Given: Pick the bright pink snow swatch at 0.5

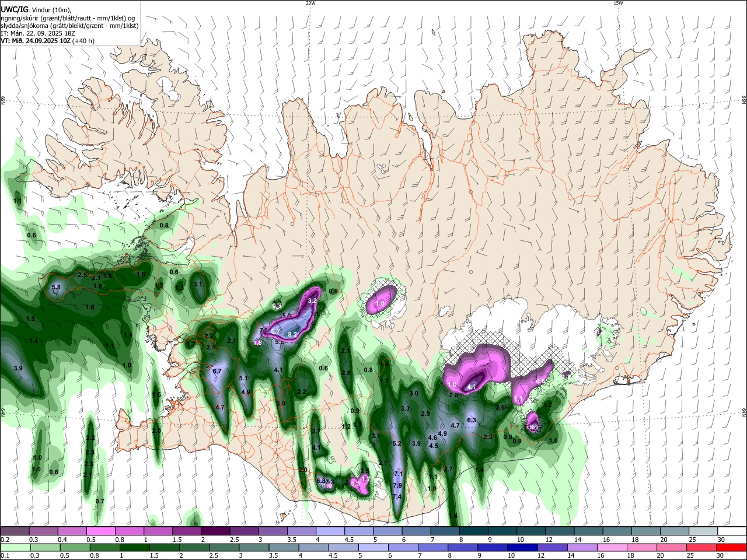Looking at the screenshot, I should [x=101, y=531].
